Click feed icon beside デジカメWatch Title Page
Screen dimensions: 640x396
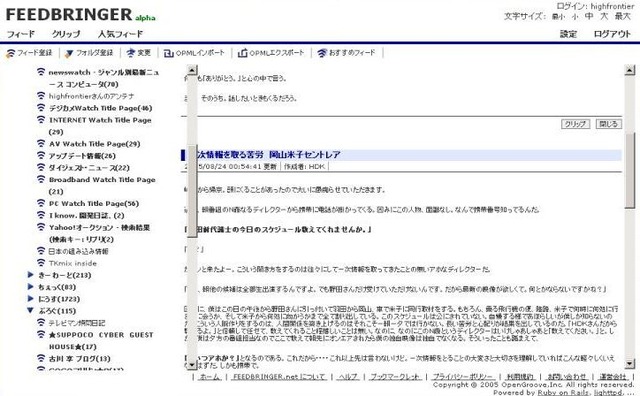[41, 108]
